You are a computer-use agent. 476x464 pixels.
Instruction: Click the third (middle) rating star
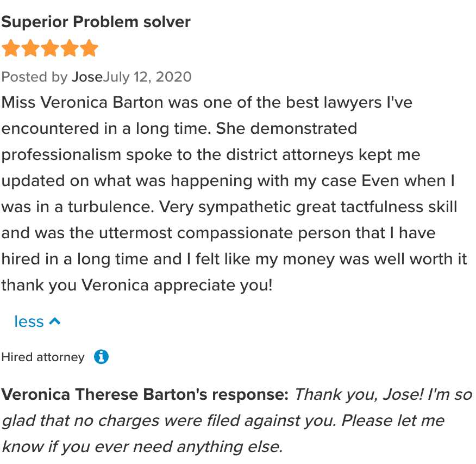(49, 48)
